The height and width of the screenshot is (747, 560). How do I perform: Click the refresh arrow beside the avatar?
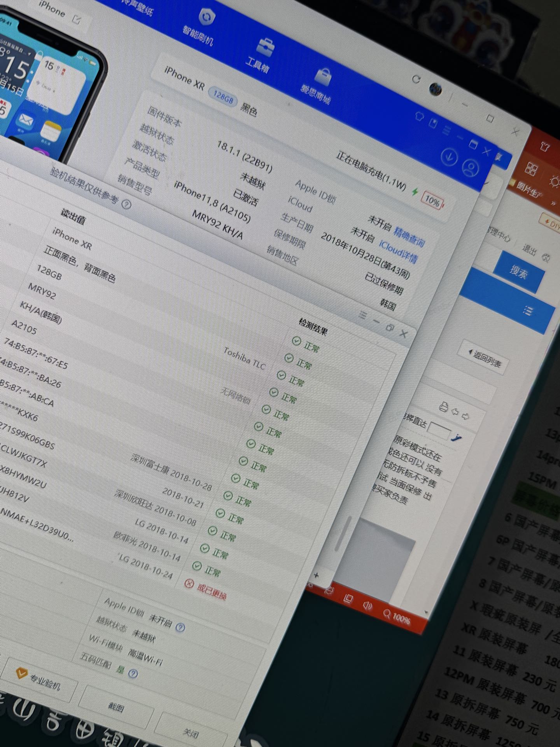pyautogui.click(x=416, y=80)
